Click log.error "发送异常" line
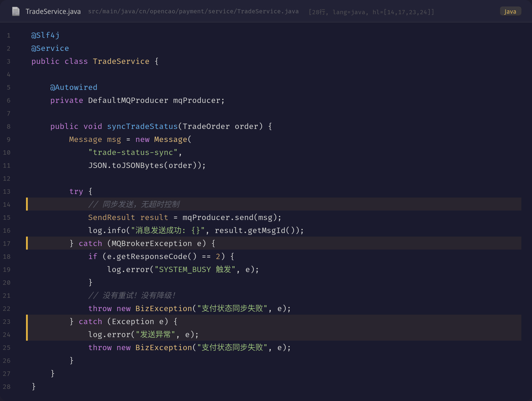Screen dimensions: 532x401 [143, 335]
